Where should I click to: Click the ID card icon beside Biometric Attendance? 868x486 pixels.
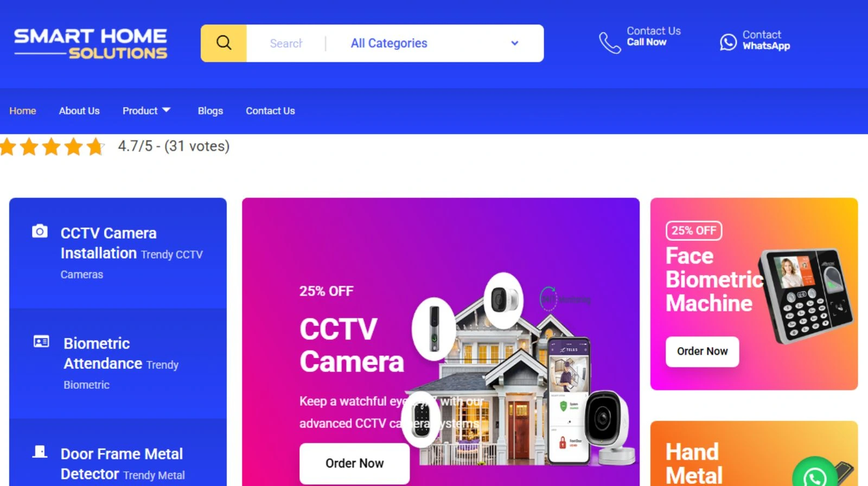click(41, 341)
